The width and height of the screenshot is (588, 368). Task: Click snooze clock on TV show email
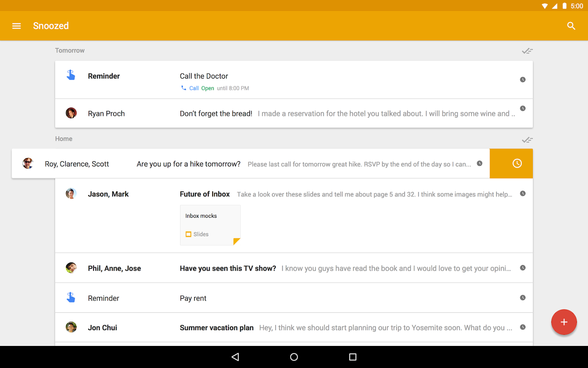tap(523, 268)
